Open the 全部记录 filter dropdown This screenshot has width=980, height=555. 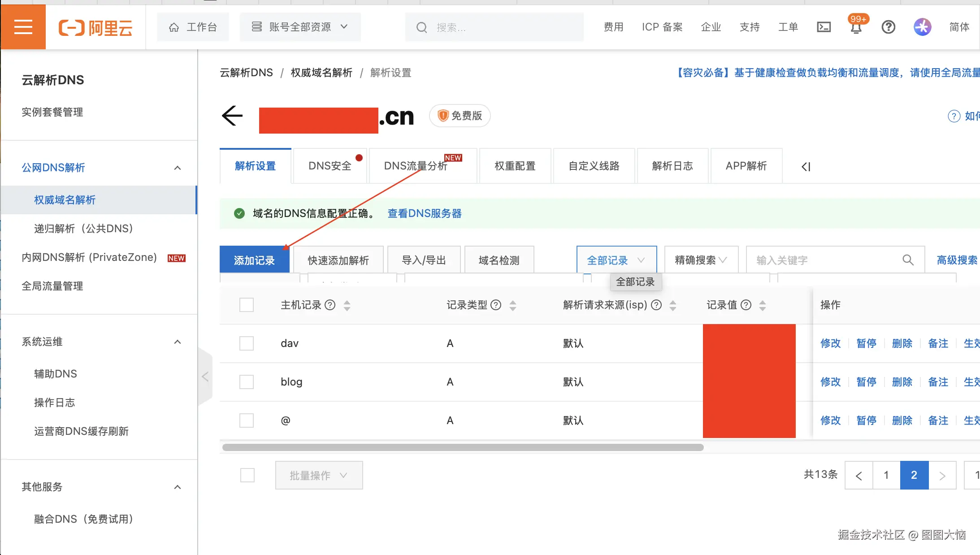coord(616,259)
